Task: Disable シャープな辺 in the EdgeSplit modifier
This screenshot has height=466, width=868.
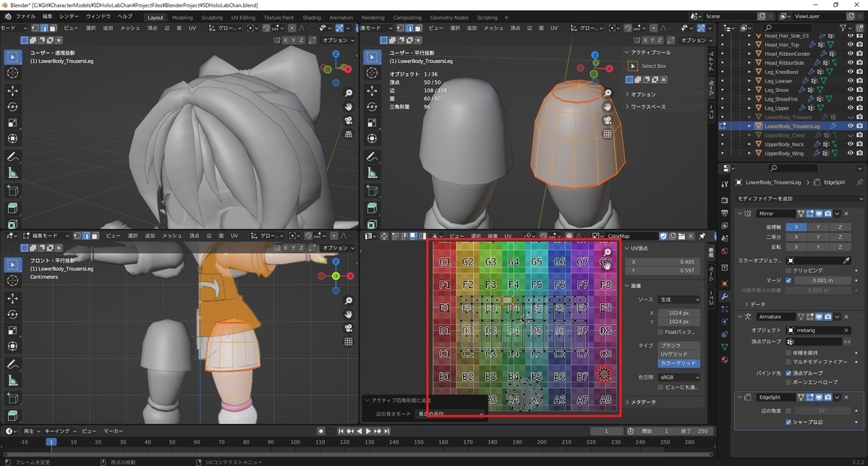Action: click(x=788, y=422)
